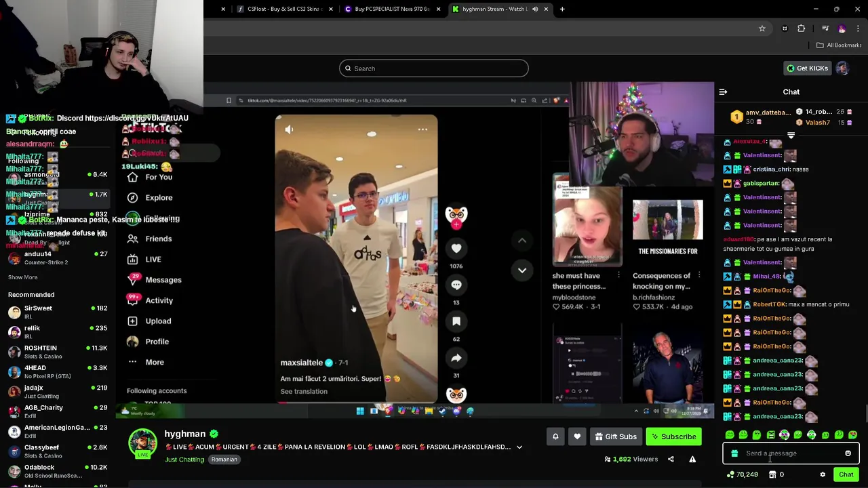Report the stream with the warning icon
This screenshot has width=868, height=488.
[692, 459]
